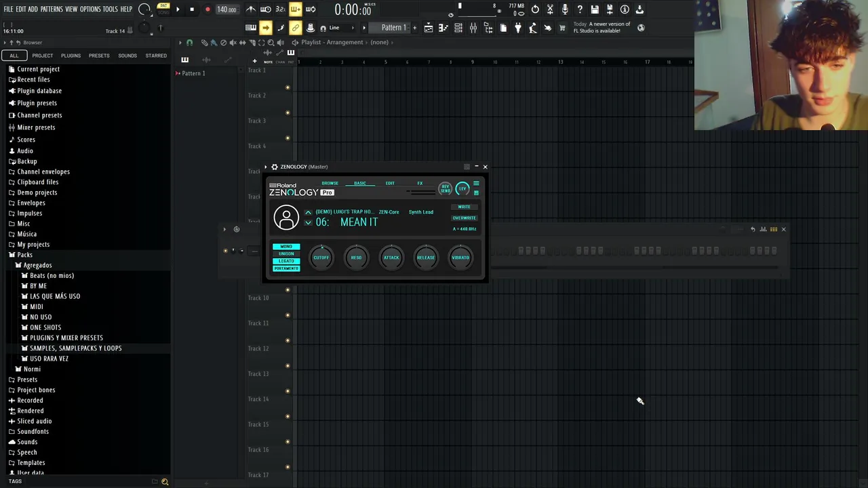This screenshot has height=488, width=868.
Task: Toggle LEGATO mode in ZENOLOGY
Action: (286, 261)
